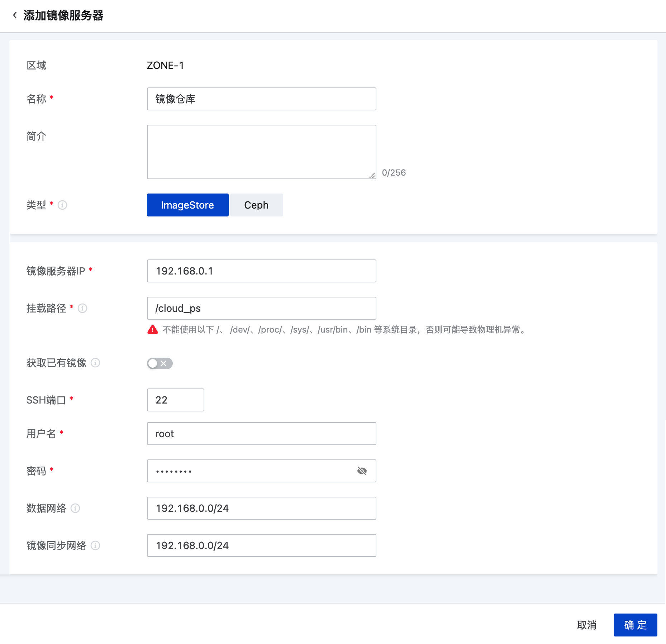
Task: Click the 名称 input field
Action: point(261,99)
